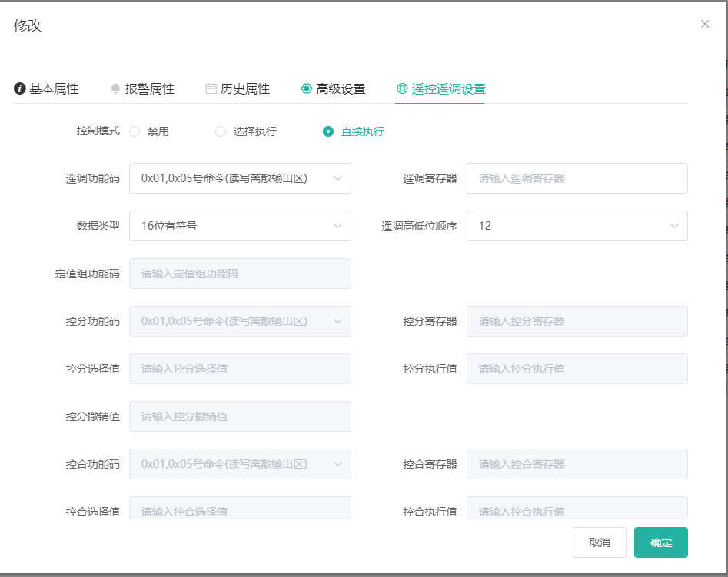Focus the 控合执行值 input field
728x577 pixels.
[577, 509]
